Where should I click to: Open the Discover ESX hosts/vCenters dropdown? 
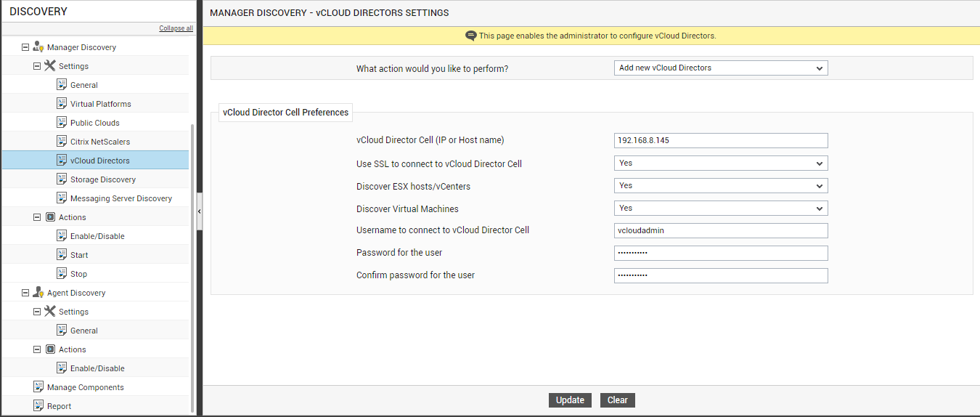[x=721, y=186]
